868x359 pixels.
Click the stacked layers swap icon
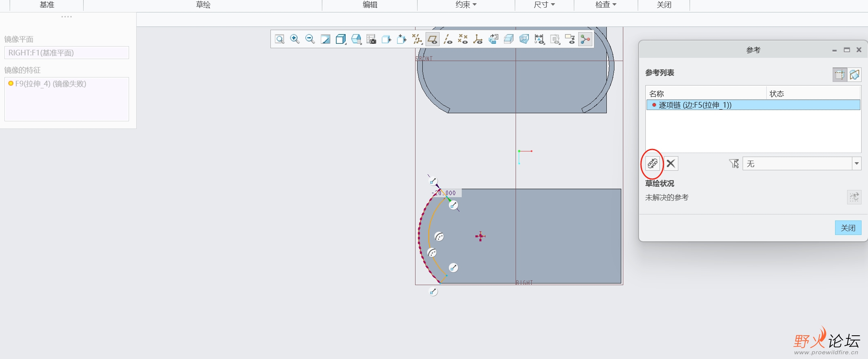[493, 39]
